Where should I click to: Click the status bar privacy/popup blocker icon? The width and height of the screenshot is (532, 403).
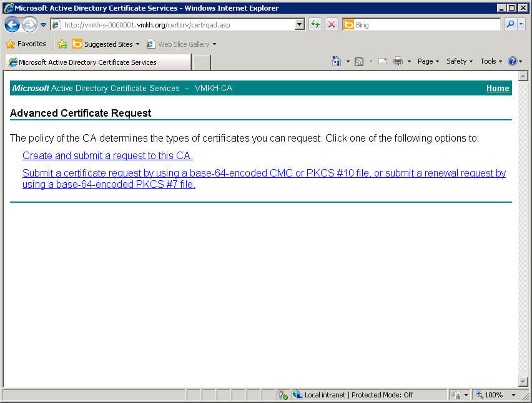pyautogui.click(x=283, y=395)
